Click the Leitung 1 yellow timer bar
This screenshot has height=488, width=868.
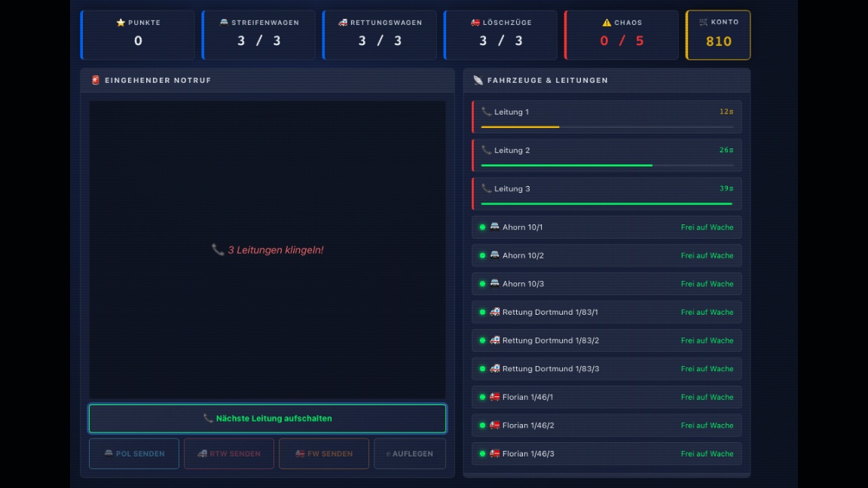click(x=521, y=127)
